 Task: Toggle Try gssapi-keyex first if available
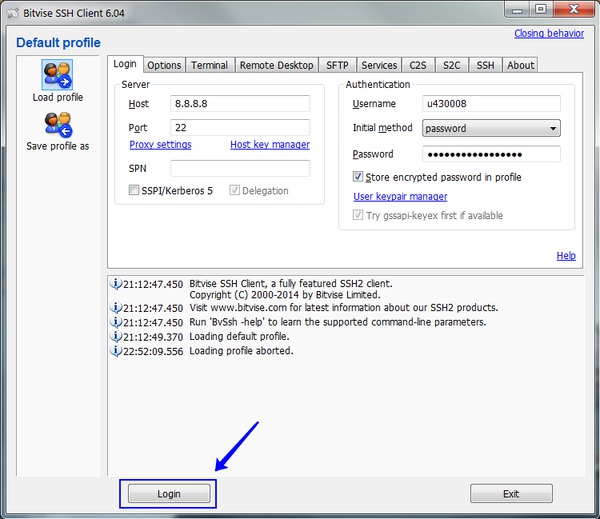coord(357,214)
